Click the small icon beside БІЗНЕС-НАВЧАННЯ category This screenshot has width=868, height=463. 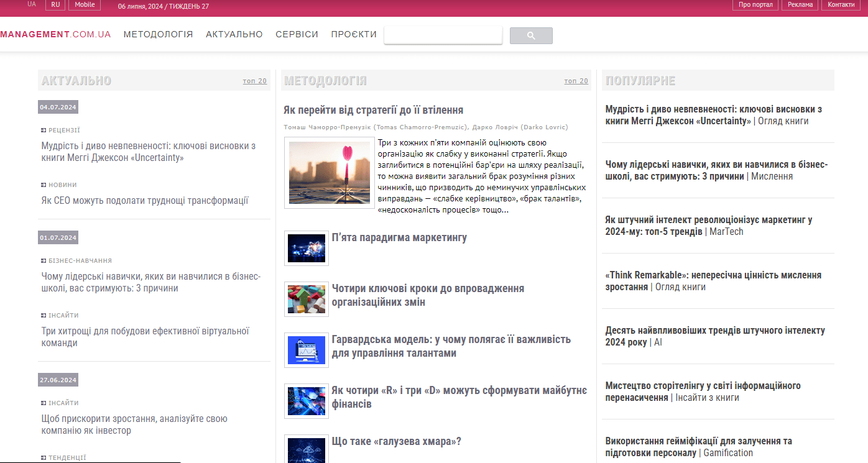[x=44, y=261]
